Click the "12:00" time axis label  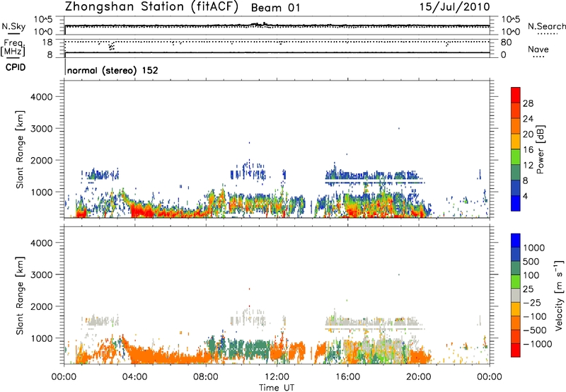[x=277, y=377]
